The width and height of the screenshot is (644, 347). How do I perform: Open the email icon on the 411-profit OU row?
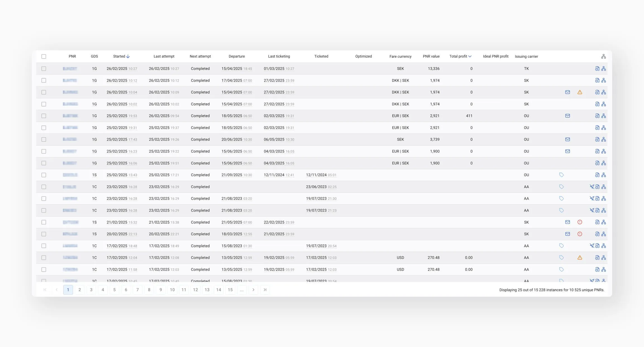point(567,116)
